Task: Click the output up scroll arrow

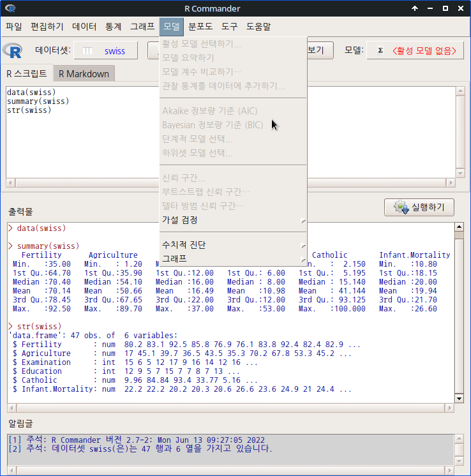Action: pos(459,227)
